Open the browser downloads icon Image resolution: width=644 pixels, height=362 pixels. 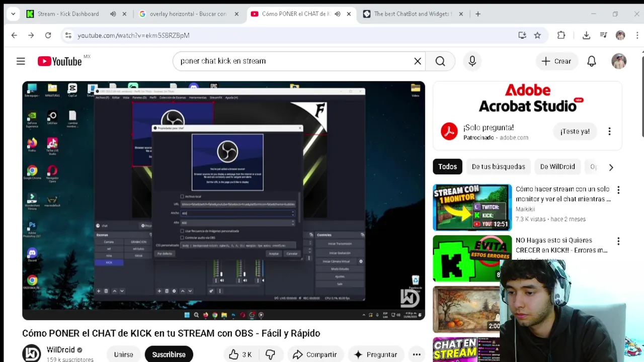(x=586, y=35)
